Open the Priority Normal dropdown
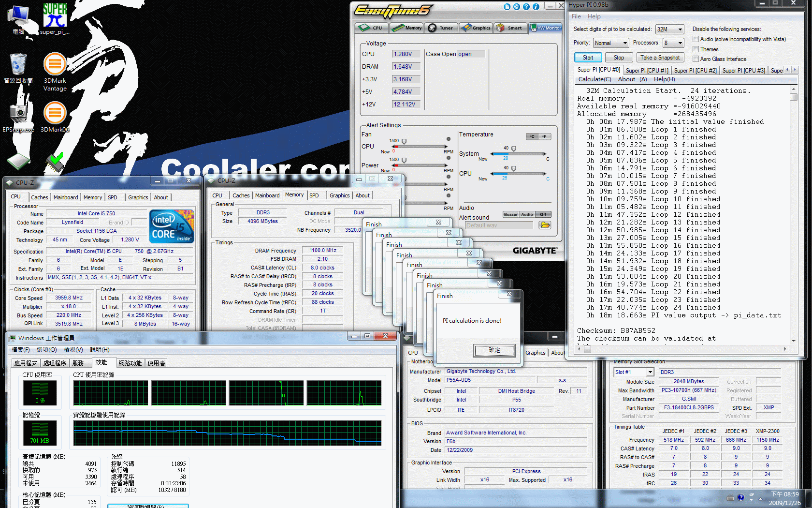Viewport: 812px width, 508px height. [611, 43]
